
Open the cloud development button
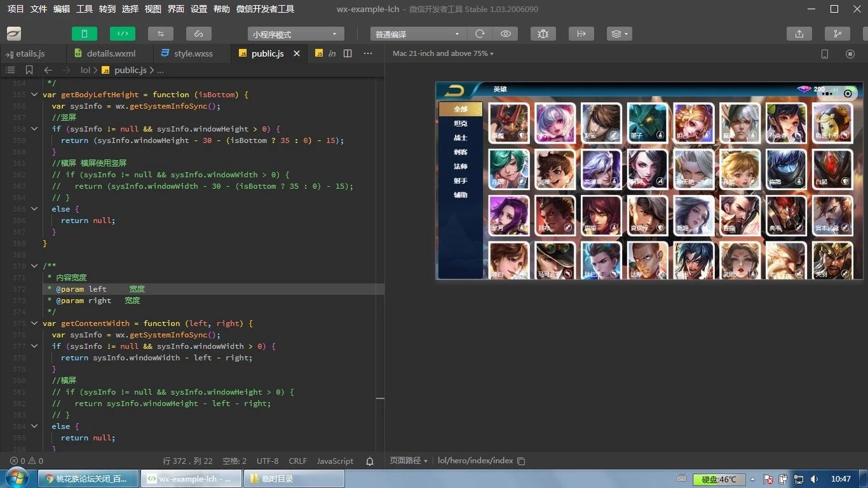tap(199, 34)
